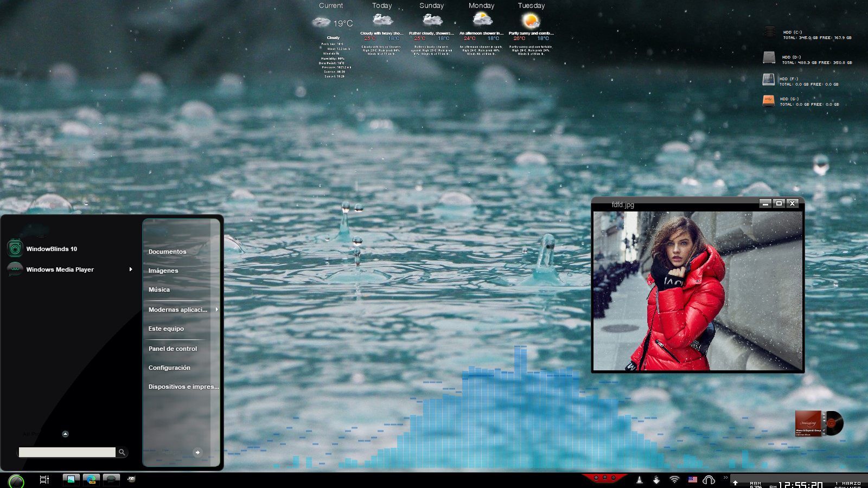Click the green Start orb button
The image size is (868, 488).
tap(16, 481)
